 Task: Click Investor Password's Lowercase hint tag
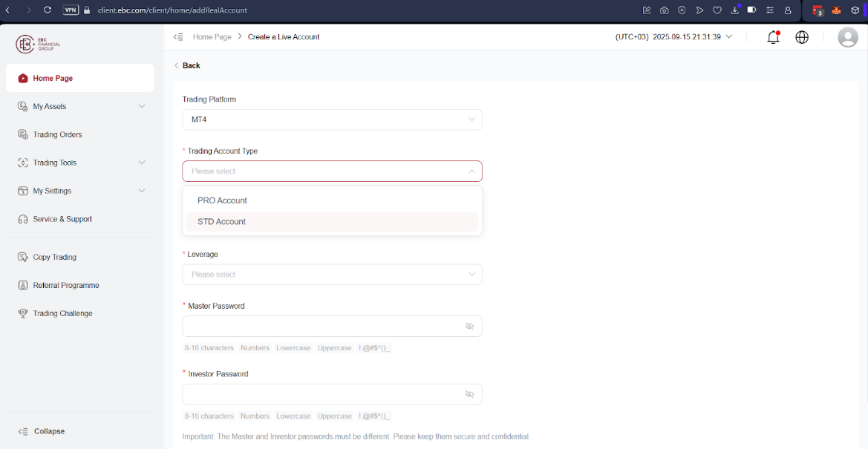tap(293, 416)
